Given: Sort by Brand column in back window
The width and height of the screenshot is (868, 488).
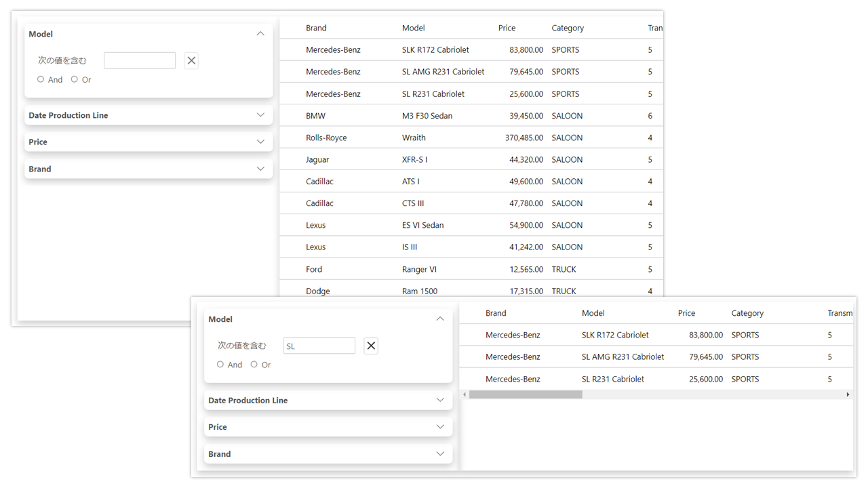Looking at the screenshot, I should [316, 28].
